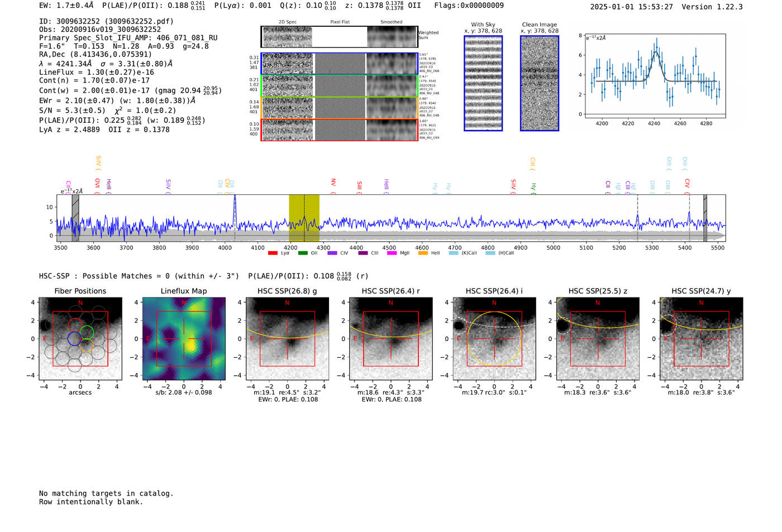The width and height of the screenshot is (782, 532).
Task: Select the orange-bordered 2D spectrum row
Action: 340,108
